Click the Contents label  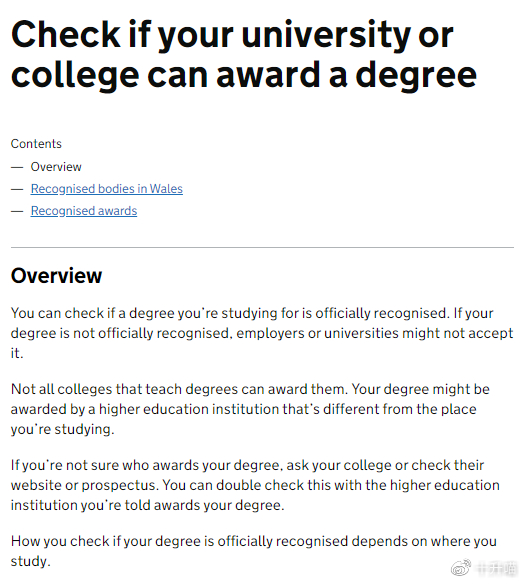[x=36, y=144]
